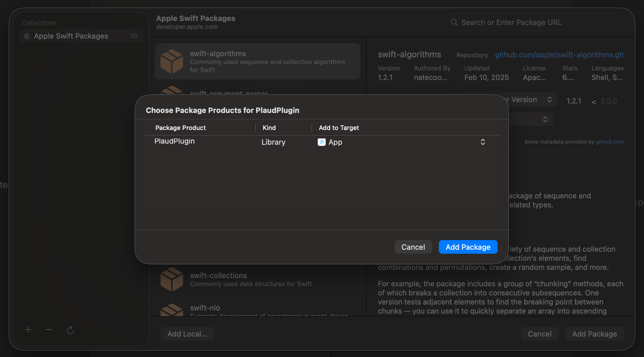Image resolution: width=644 pixels, height=357 pixels.
Task: Click the Authored By natecoo... value
Action: coord(430,77)
